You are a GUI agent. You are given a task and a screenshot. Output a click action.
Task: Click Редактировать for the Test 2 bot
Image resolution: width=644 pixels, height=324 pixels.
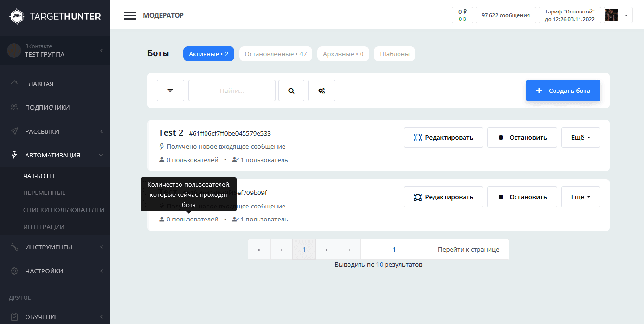click(443, 137)
